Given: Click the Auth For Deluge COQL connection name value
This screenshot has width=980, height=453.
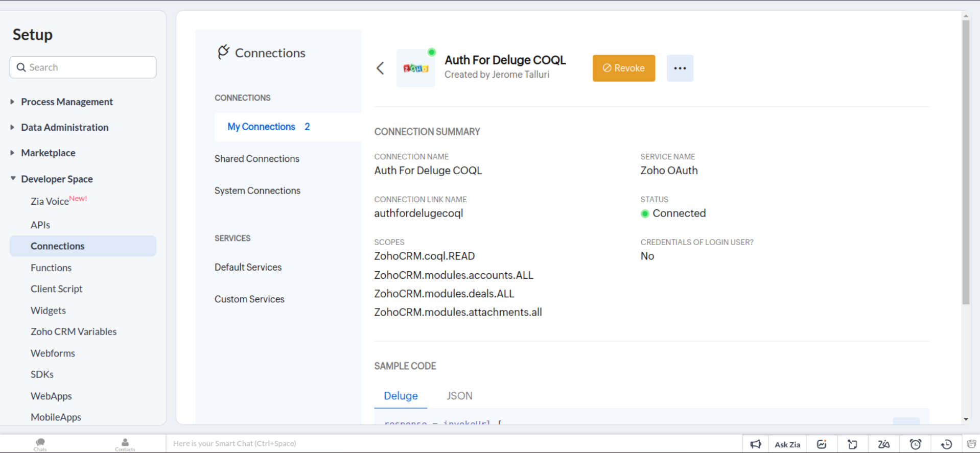Looking at the screenshot, I should (x=428, y=171).
